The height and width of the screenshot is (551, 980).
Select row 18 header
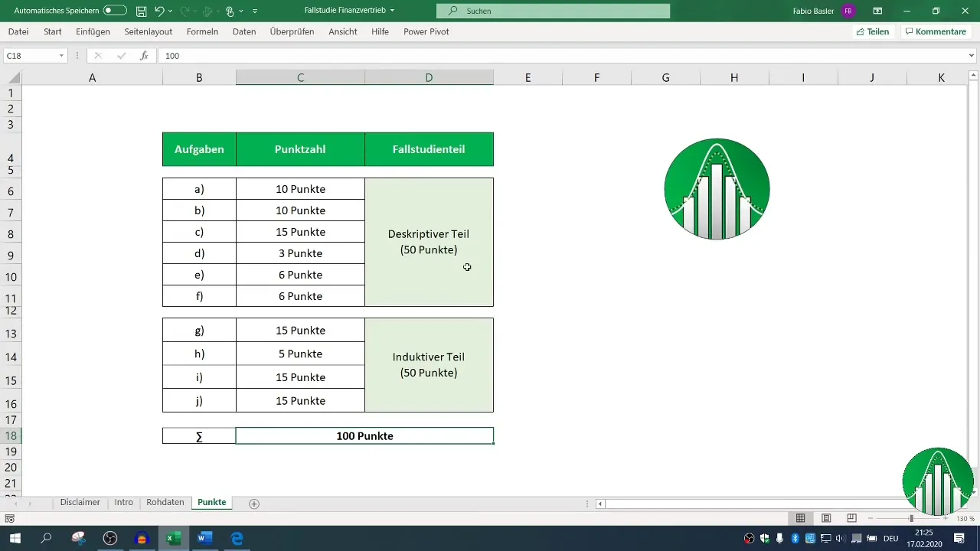point(11,435)
